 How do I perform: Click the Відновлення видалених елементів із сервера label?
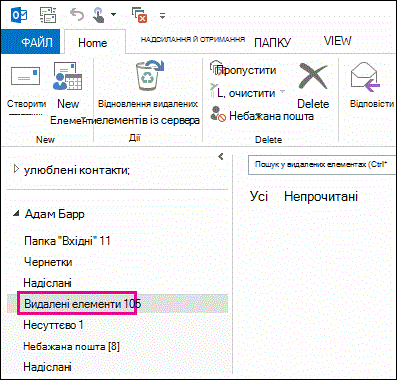148,112
